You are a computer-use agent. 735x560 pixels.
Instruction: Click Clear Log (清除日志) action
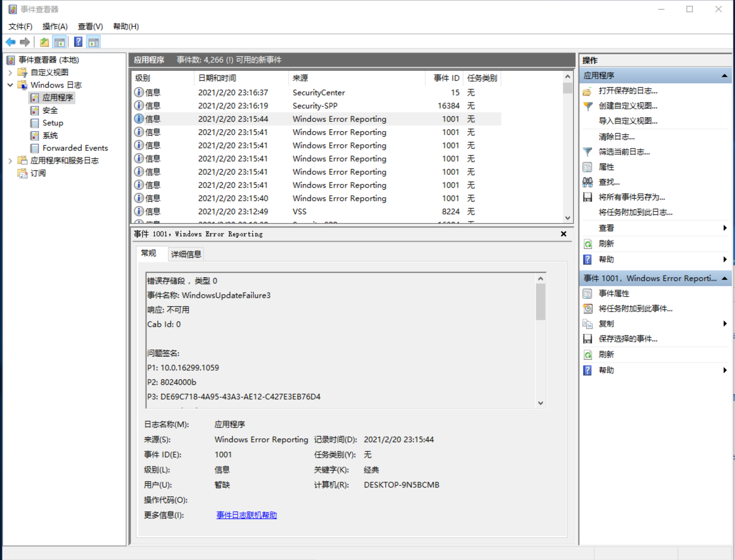[616, 137]
